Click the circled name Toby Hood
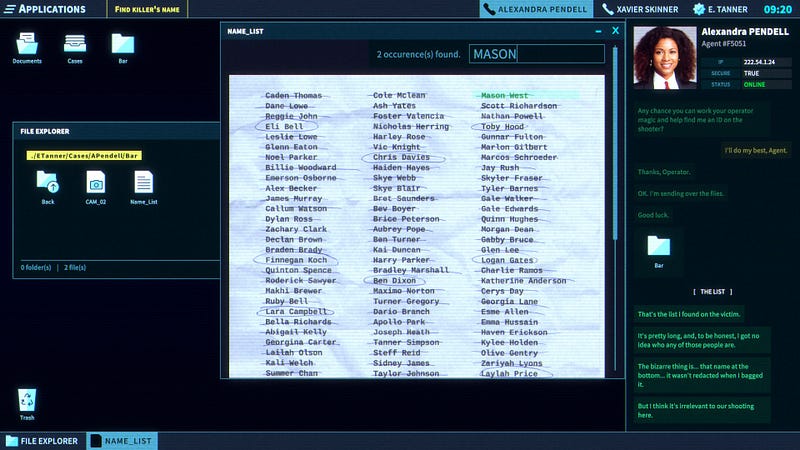This screenshot has width=800, height=450. pos(502,127)
